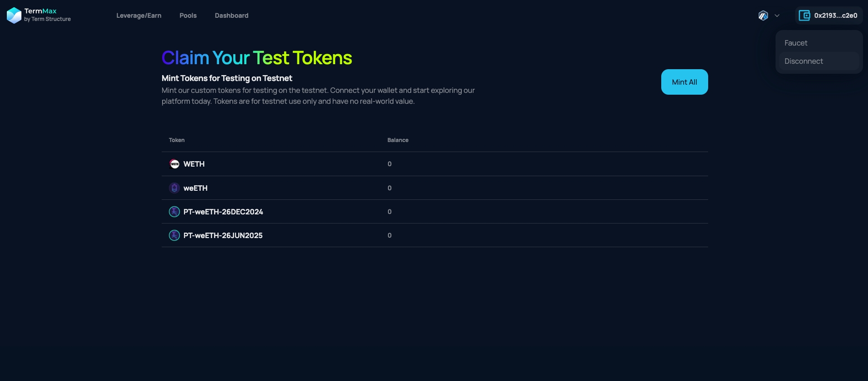The height and width of the screenshot is (381, 868).
Task: Navigate to the Dashboard page
Action: pyautogui.click(x=231, y=15)
